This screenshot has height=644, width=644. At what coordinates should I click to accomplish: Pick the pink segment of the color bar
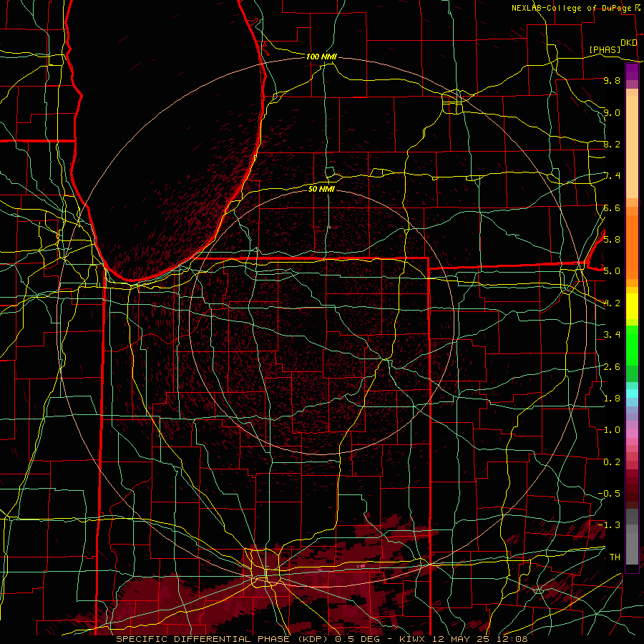point(632,434)
